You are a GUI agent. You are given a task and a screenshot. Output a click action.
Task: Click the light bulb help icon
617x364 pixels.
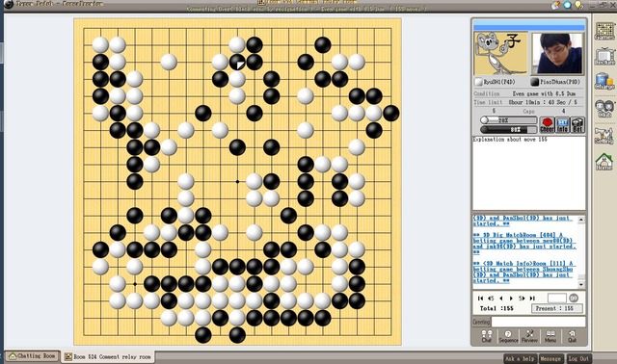click(x=578, y=5)
